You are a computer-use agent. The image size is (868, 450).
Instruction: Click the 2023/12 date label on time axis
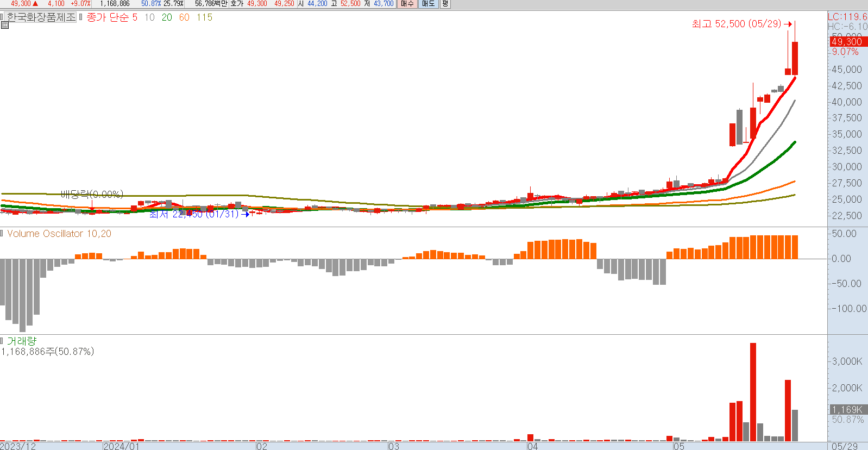click(18, 446)
